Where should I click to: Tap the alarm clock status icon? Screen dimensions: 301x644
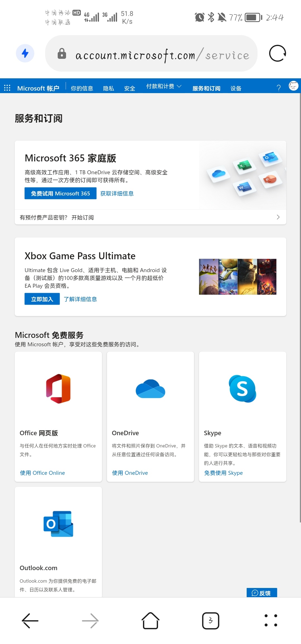pyautogui.click(x=200, y=17)
